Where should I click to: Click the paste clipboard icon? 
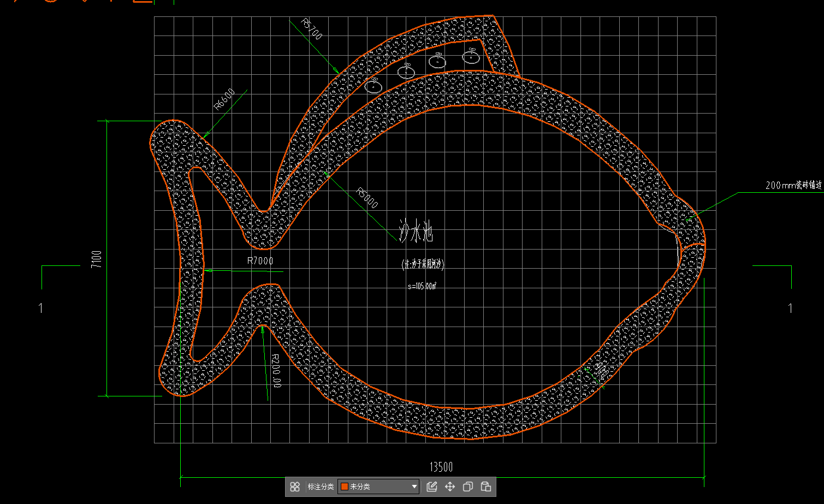coord(486,487)
